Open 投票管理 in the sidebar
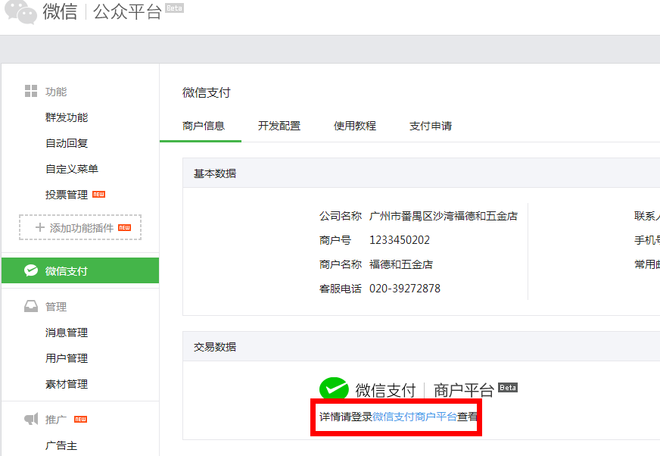Screen dimensions: 660x456 pyautogui.click(x=67, y=195)
